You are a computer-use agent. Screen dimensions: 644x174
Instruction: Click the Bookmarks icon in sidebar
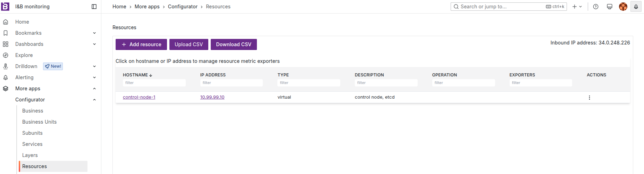pyautogui.click(x=6, y=33)
